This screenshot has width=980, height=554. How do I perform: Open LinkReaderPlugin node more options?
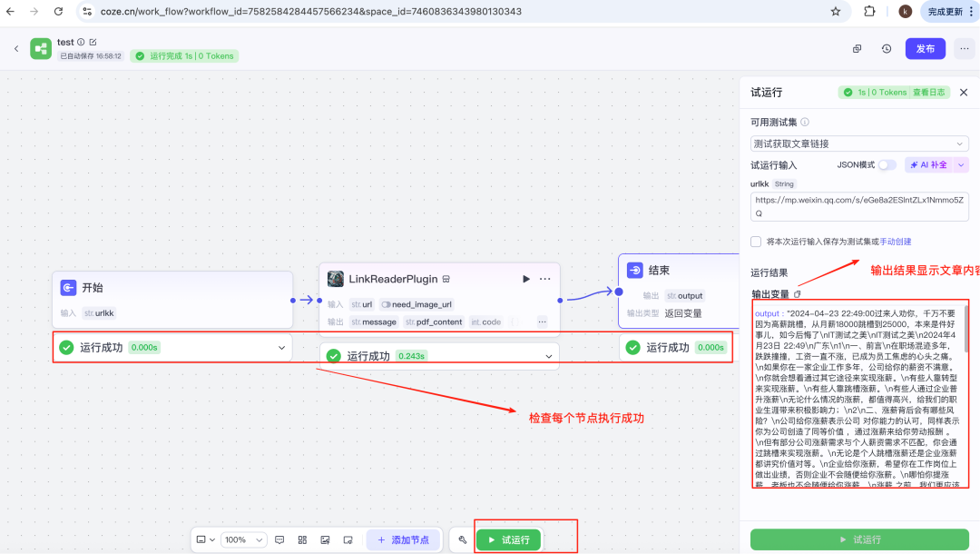click(x=545, y=279)
